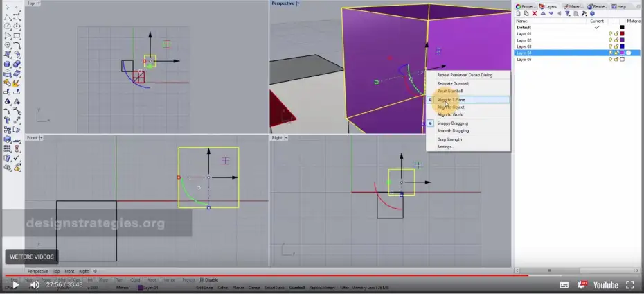Choose the Circle tool in the left toolbar
This screenshot has width=644, height=294.
click(x=8, y=25)
